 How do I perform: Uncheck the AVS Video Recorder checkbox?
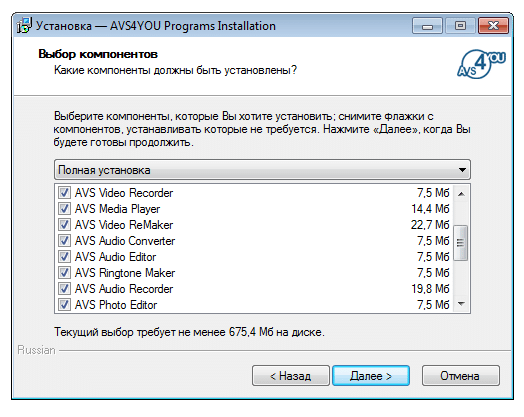[64, 193]
